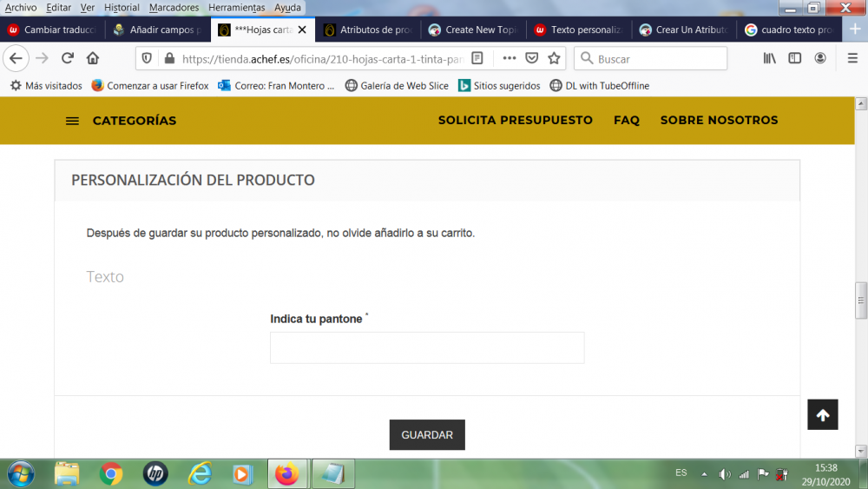Show sidebars icon in toolbar
The height and width of the screenshot is (489, 868).
(795, 58)
